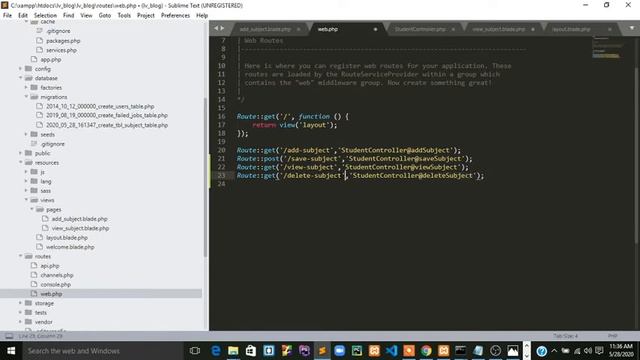
Task: Open the Goto menu
Action: click(x=104, y=15)
